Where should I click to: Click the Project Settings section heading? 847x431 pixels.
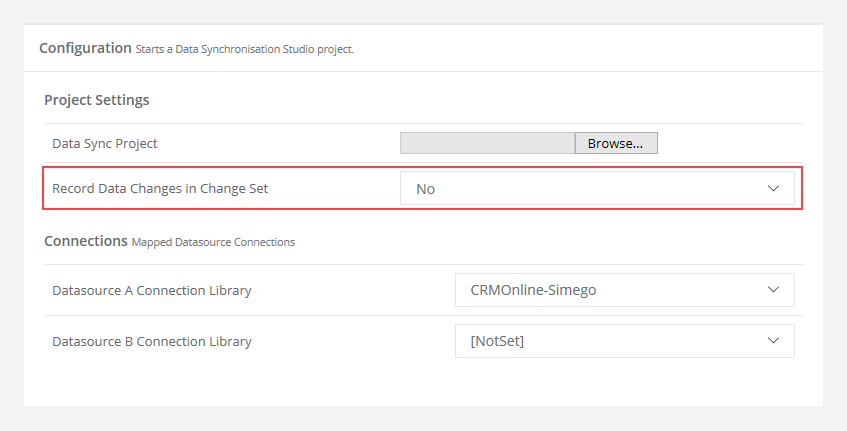click(x=97, y=100)
